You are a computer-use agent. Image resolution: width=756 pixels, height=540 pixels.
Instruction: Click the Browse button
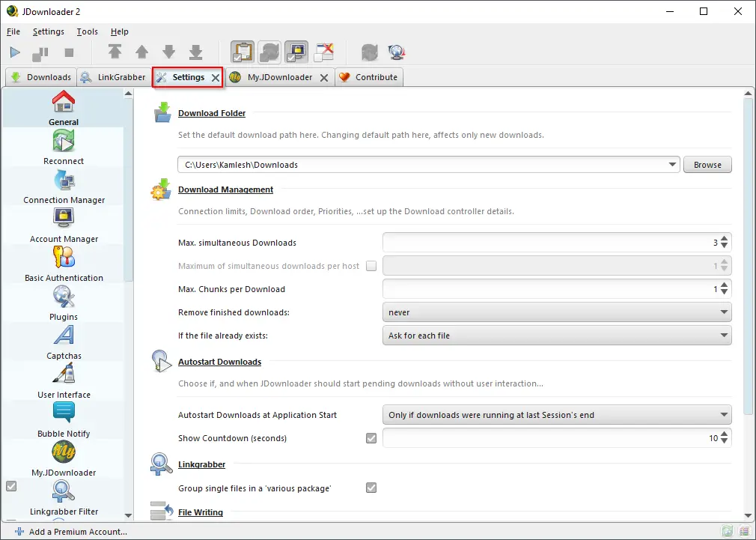[x=707, y=165]
